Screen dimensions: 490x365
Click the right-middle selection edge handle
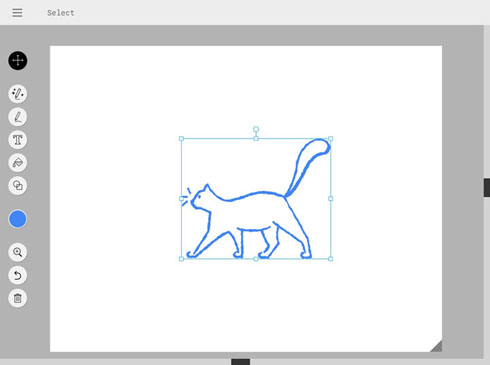point(331,199)
